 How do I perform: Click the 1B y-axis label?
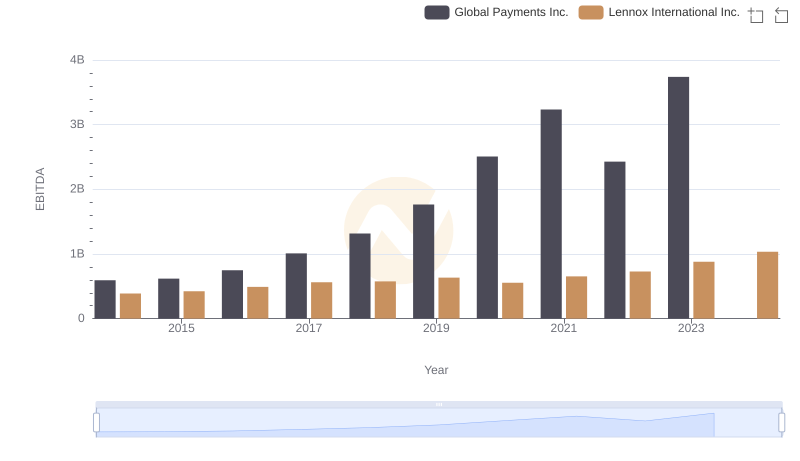(77, 254)
